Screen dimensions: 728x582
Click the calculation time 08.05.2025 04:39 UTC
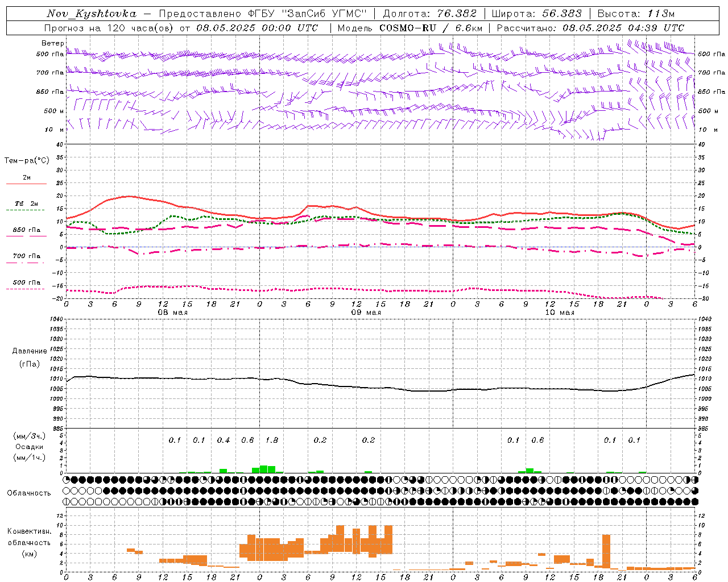pos(623,28)
